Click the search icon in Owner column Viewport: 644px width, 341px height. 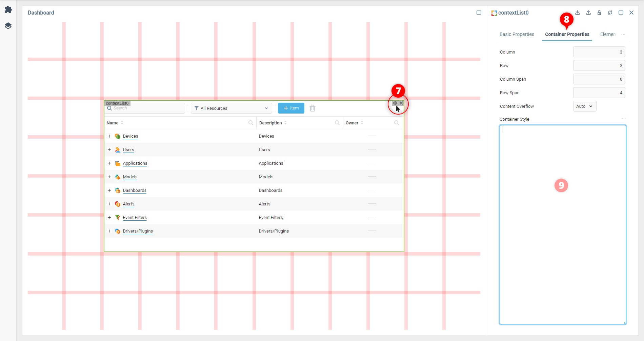click(396, 123)
